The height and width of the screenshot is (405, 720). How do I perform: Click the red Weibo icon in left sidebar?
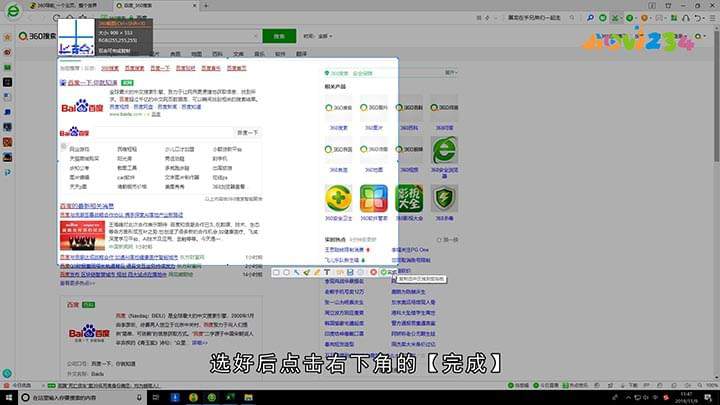[x=7, y=52]
